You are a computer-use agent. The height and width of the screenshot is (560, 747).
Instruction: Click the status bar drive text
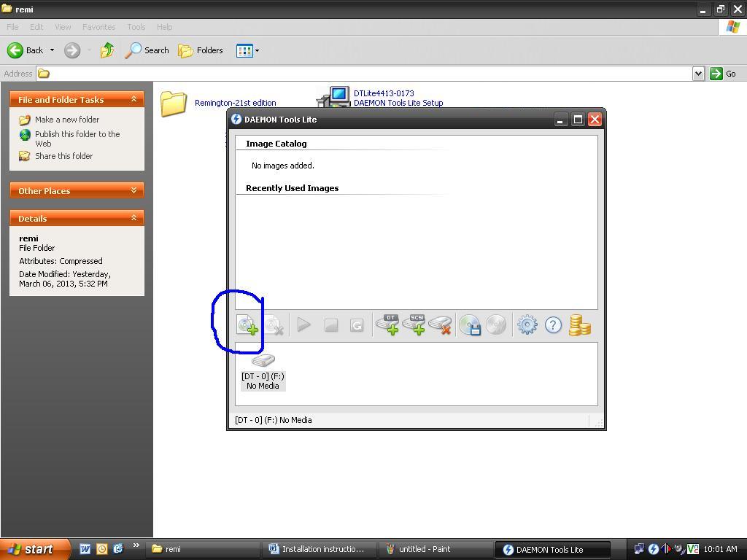tap(274, 420)
